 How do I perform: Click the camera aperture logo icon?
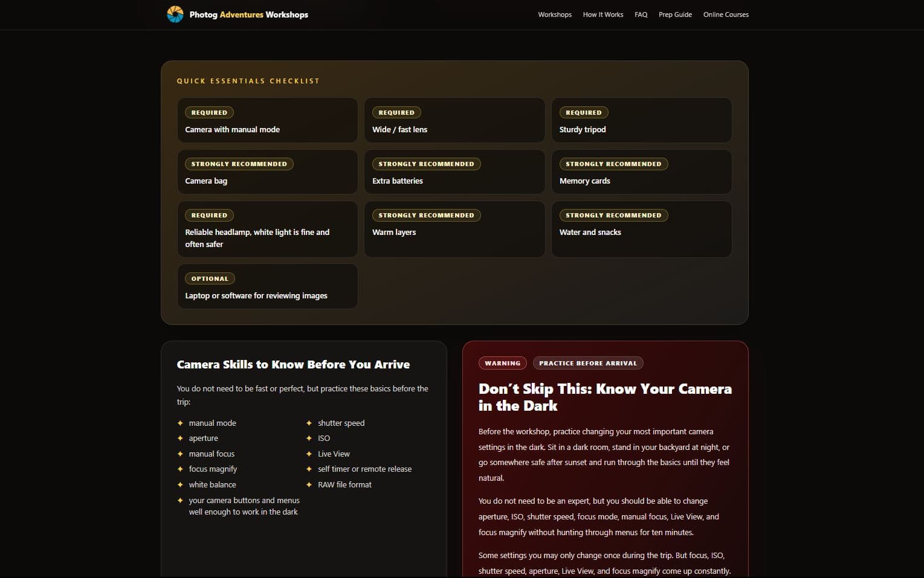[175, 14]
